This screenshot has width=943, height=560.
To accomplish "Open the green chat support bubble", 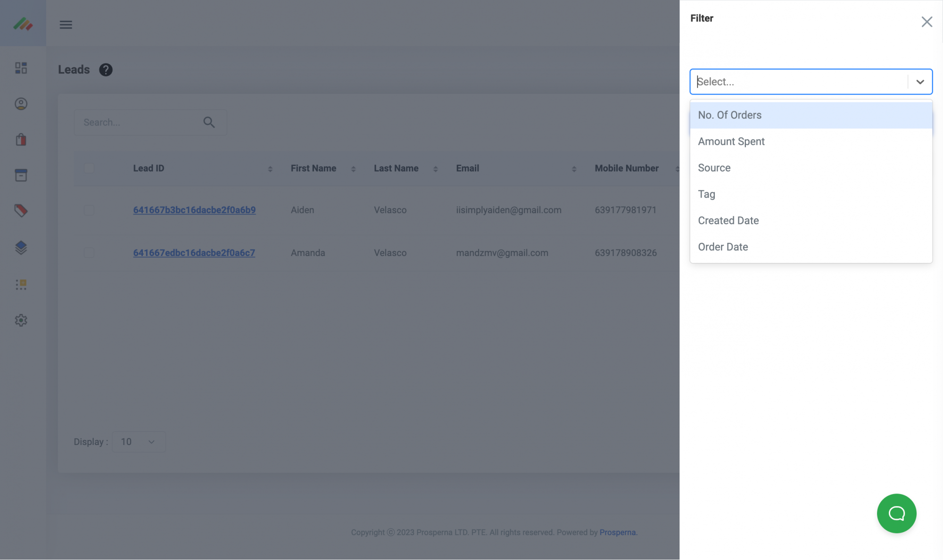I will click(x=896, y=513).
